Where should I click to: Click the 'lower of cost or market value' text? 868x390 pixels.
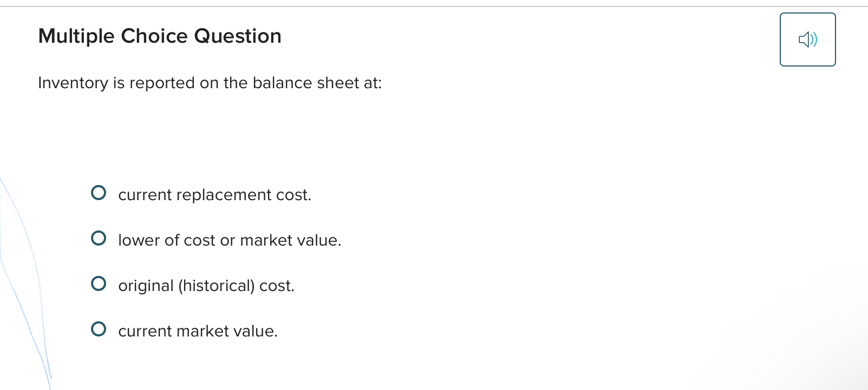(x=230, y=240)
